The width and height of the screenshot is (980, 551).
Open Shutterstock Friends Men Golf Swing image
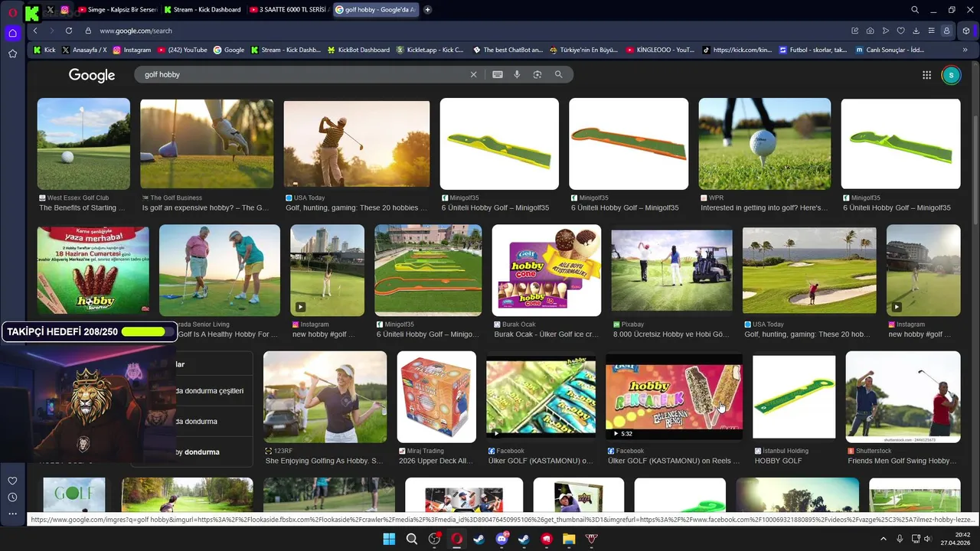pyautogui.click(x=903, y=396)
